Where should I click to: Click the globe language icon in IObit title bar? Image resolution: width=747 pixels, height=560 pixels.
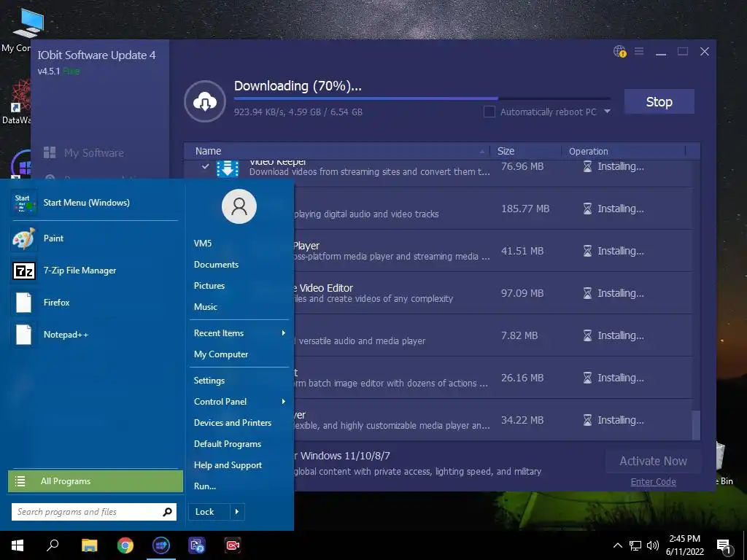[x=619, y=52]
